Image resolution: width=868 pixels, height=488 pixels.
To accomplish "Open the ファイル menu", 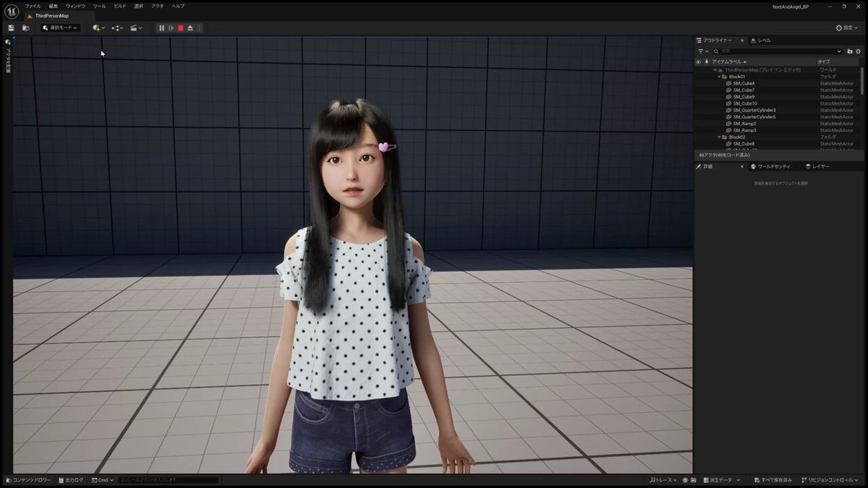I will pyautogui.click(x=33, y=6).
